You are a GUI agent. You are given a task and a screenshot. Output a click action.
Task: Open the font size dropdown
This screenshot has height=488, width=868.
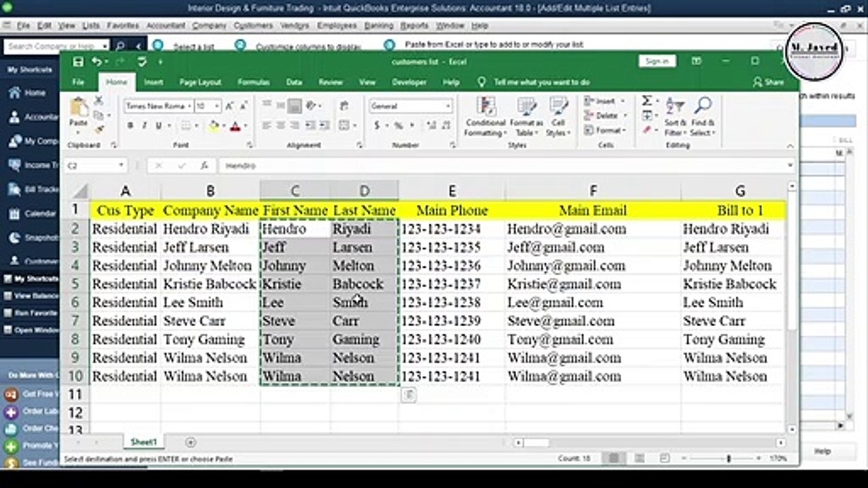pos(217,106)
